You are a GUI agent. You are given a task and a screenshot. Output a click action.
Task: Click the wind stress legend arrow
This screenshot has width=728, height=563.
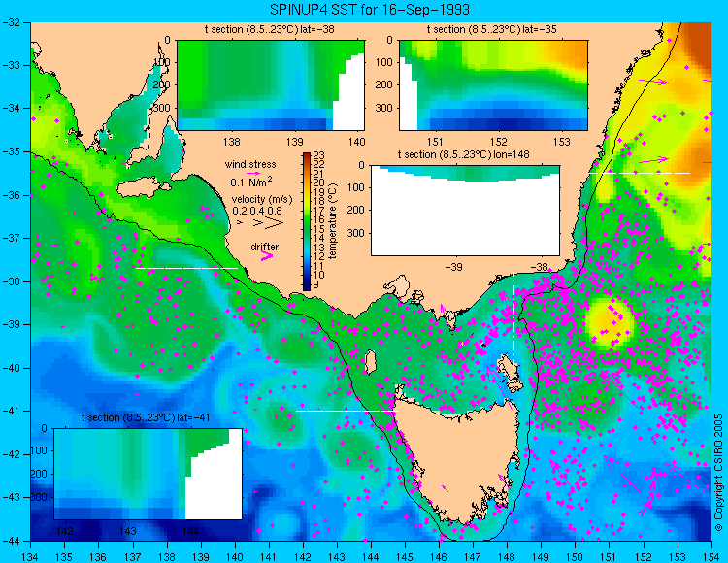(x=253, y=173)
